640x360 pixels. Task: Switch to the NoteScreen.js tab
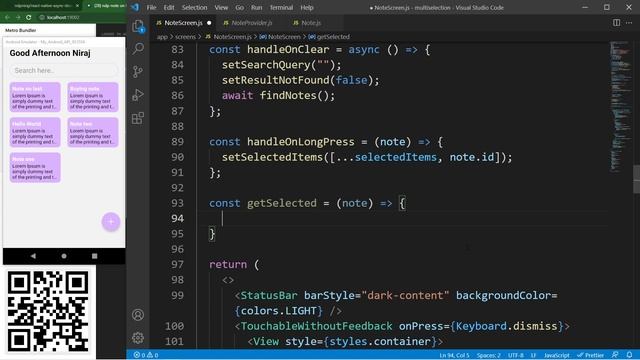pos(183,23)
